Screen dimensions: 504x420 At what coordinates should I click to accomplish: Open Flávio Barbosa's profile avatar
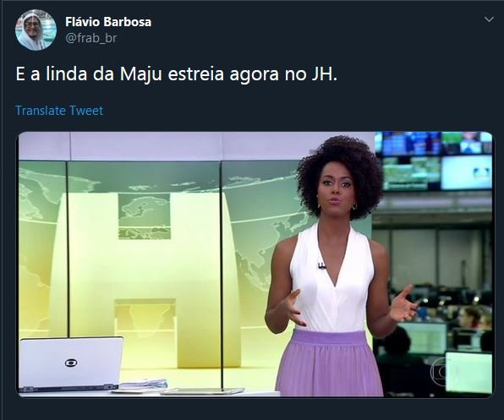(36, 30)
